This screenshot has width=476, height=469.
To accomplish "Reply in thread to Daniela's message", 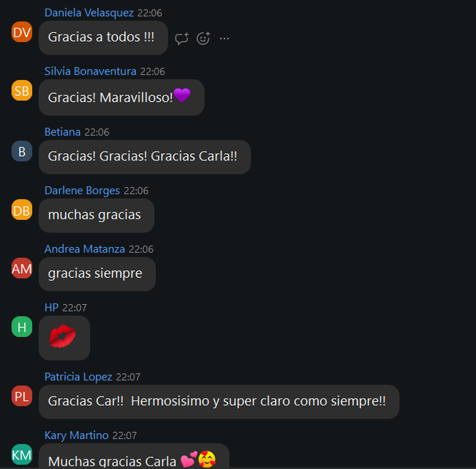I will tap(182, 39).
